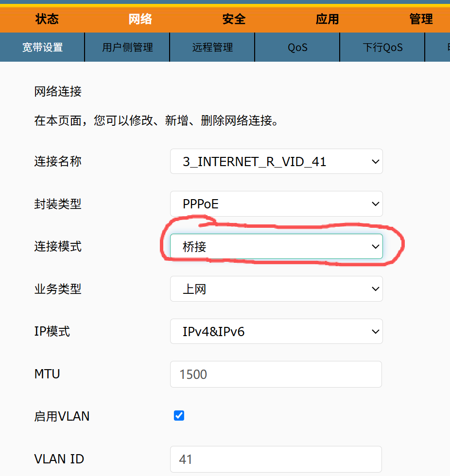
Task: Open the QoS submenu
Action: tap(297, 48)
